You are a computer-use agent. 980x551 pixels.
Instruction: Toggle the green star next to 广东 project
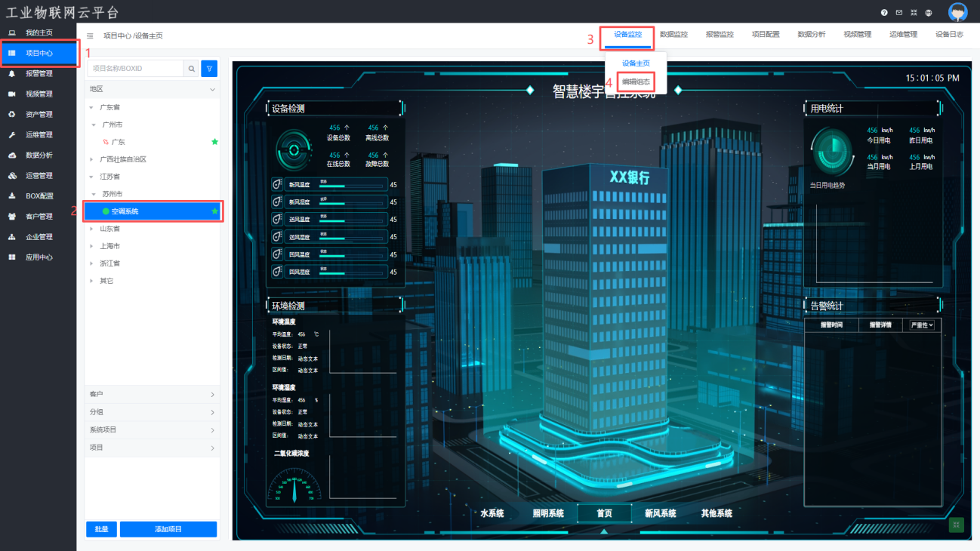(214, 142)
